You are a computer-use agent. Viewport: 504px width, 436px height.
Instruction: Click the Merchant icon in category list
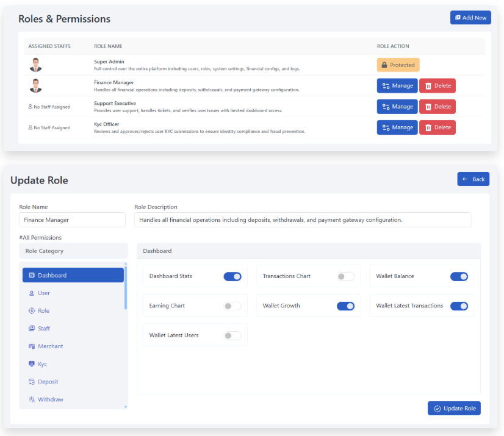tap(32, 346)
